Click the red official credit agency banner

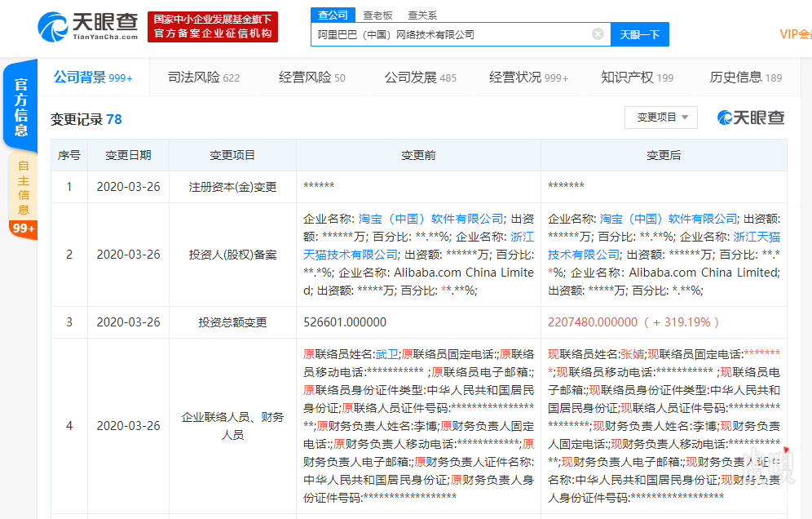pyautogui.click(x=213, y=27)
